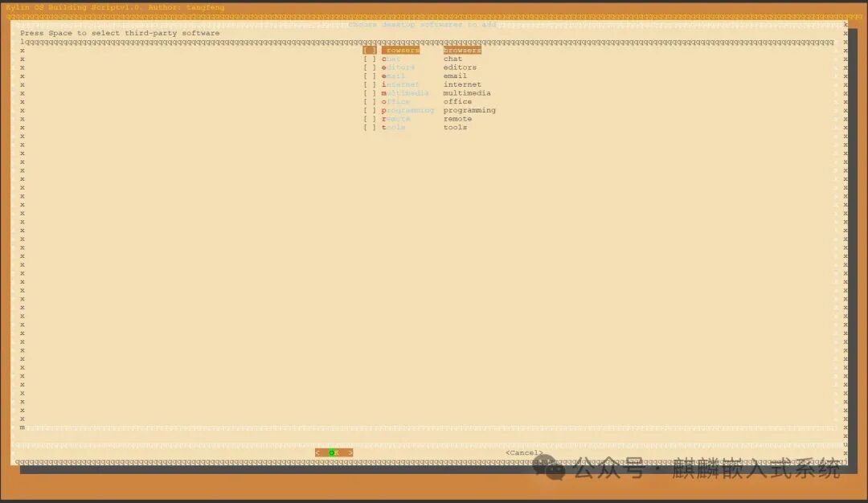Select the 'internet' description text
868x503 pixels.
(462, 84)
